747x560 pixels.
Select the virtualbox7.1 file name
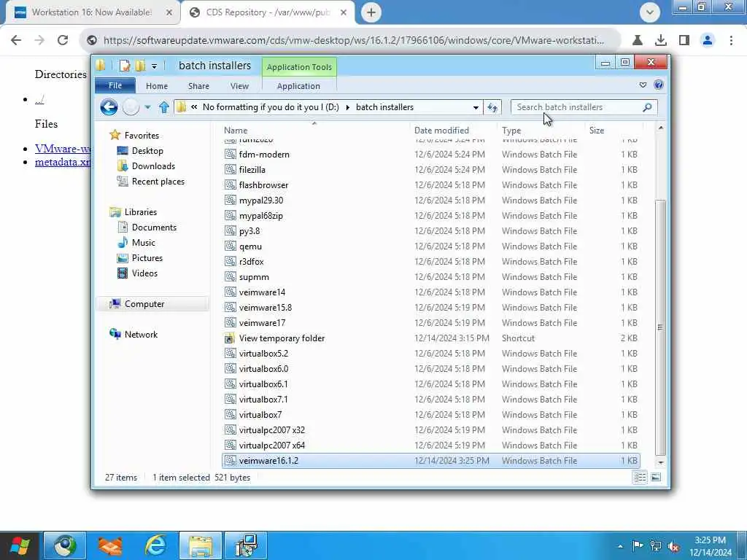[263, 400]
